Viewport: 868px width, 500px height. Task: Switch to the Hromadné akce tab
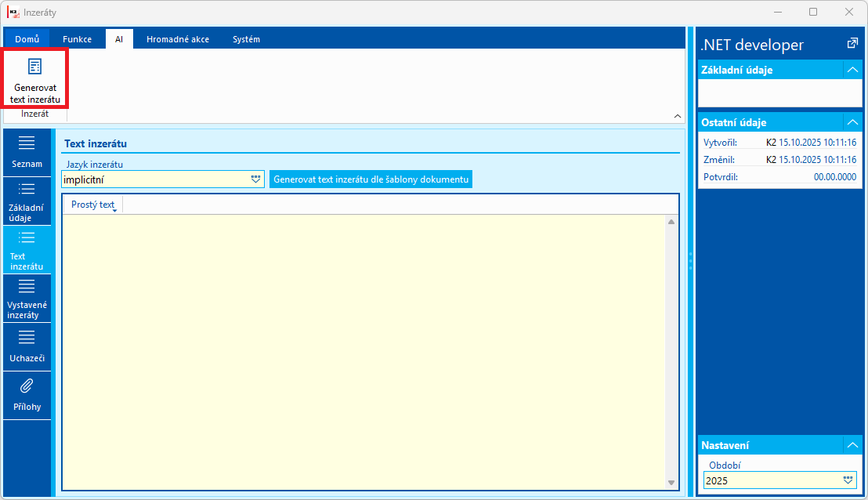point(178,39)
